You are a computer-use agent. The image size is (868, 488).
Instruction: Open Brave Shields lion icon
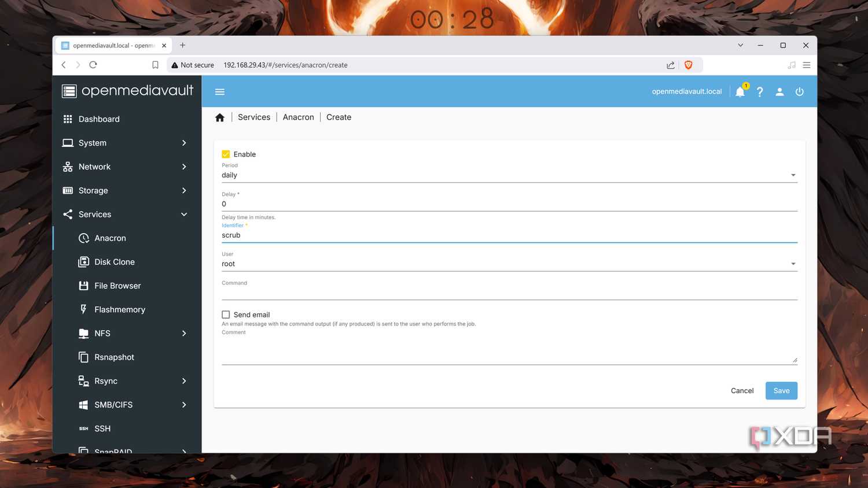pos(689,65)
